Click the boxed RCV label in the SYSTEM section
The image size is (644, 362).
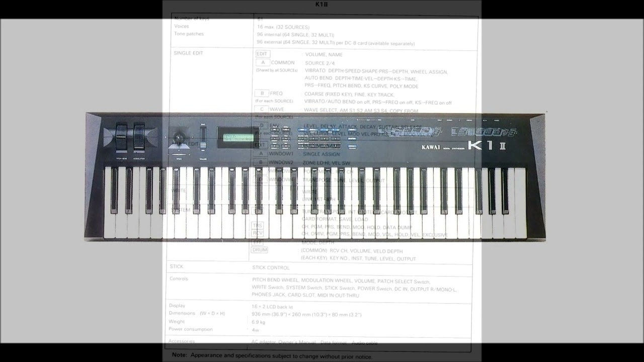[258, 233]
